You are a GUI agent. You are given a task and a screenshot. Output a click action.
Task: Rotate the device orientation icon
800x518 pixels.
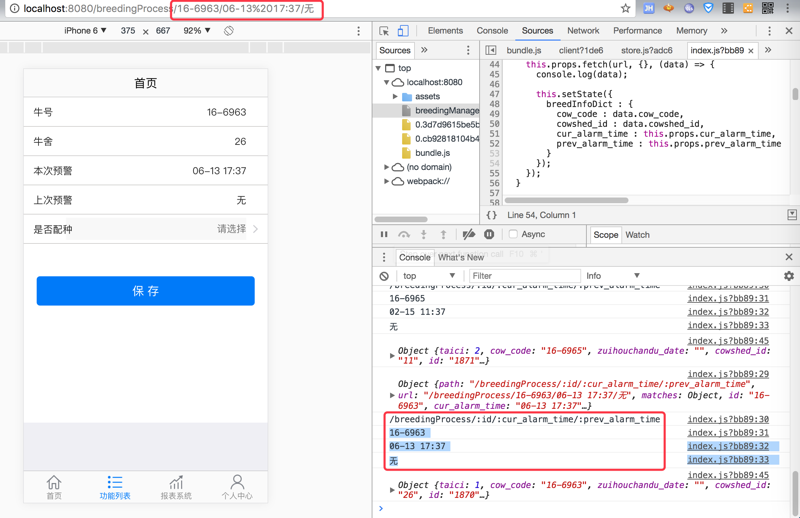pos(229,31)
